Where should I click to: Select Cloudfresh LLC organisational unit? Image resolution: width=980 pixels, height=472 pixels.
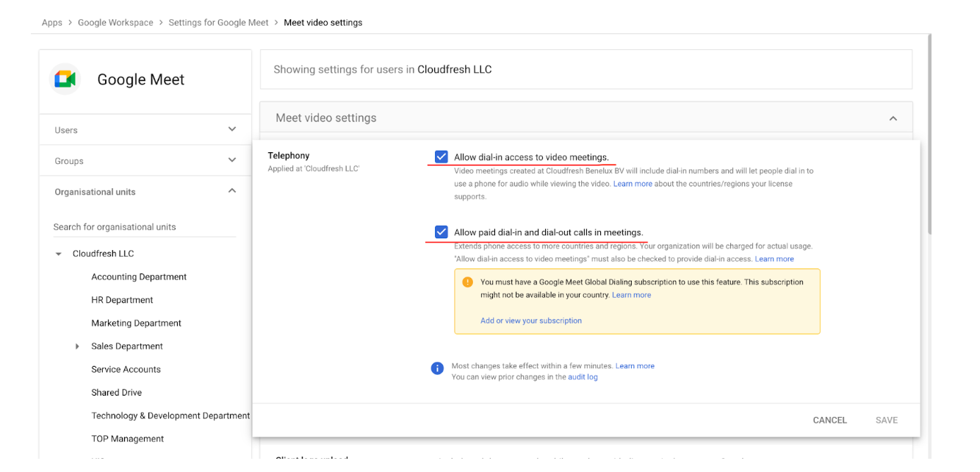pyautogui.click(x=103, y=254)
